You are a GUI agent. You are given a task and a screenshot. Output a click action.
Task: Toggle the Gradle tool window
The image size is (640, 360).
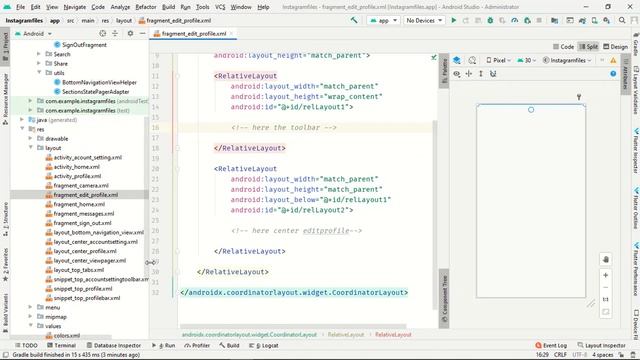(636, 44)
